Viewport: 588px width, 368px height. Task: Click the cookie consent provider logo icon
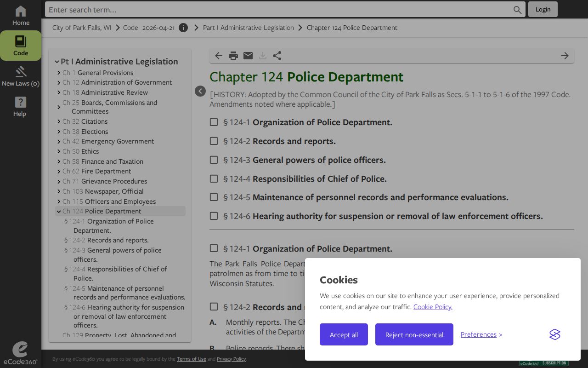pyautogui.click(x=555, y=334)
